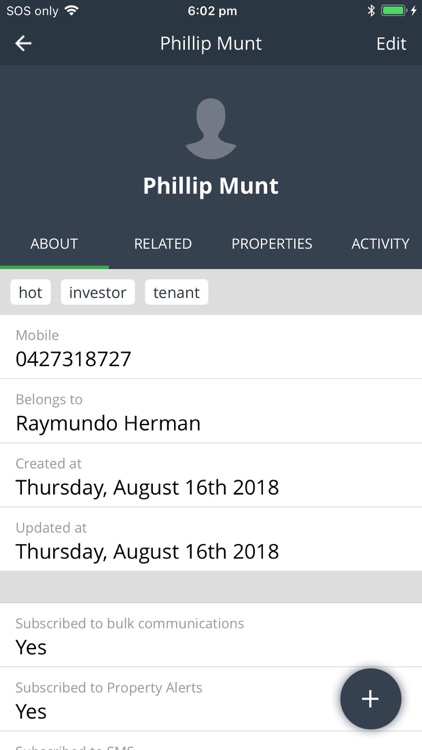
Task: Tap the Wi-Fi status icon
Action: pyautogui.click(x=72, y=11)
